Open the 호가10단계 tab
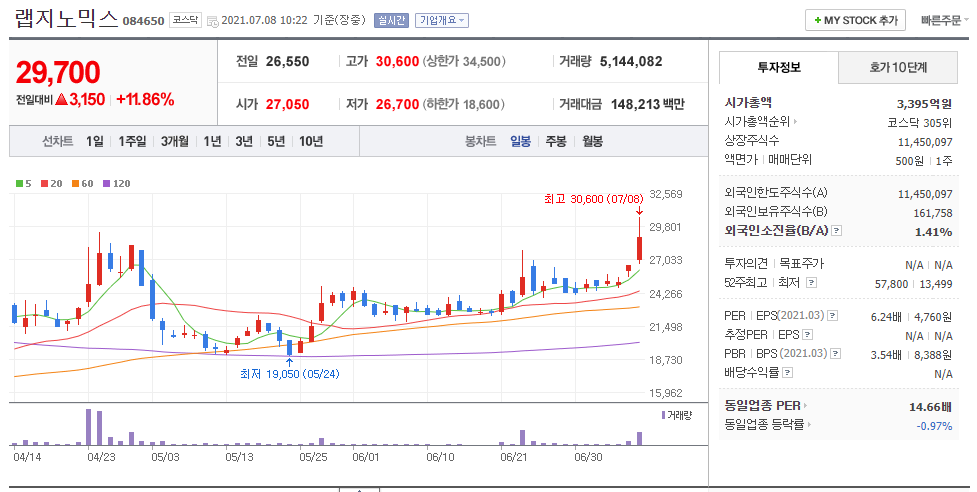This screenshot has width=977, height=492. pos(898,67)
